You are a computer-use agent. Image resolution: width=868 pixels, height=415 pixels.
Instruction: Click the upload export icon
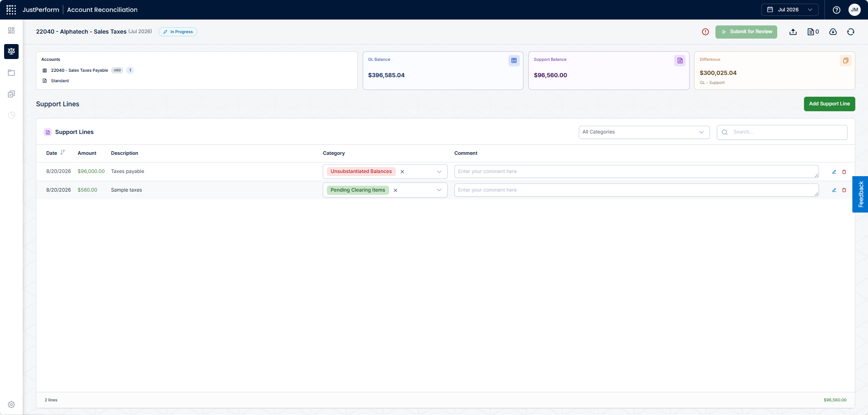tap(793, 32)
